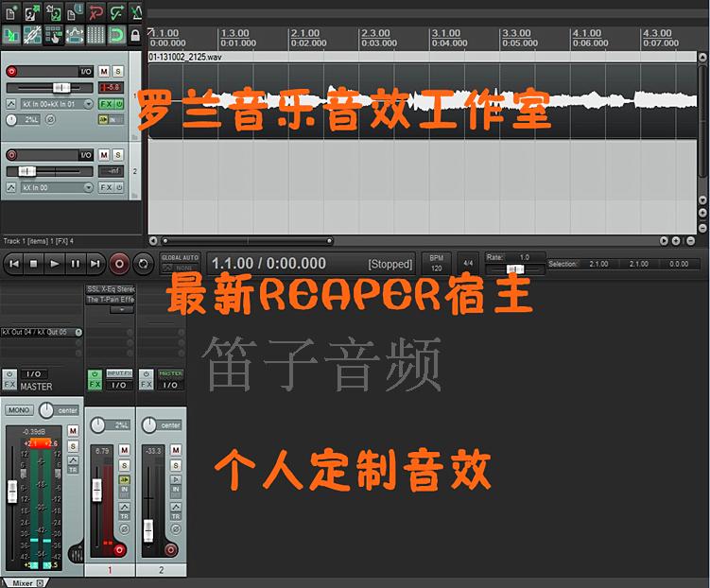
Task: Toggle the master MONO button
Action: pyautogui.click(x=19, y=410)
